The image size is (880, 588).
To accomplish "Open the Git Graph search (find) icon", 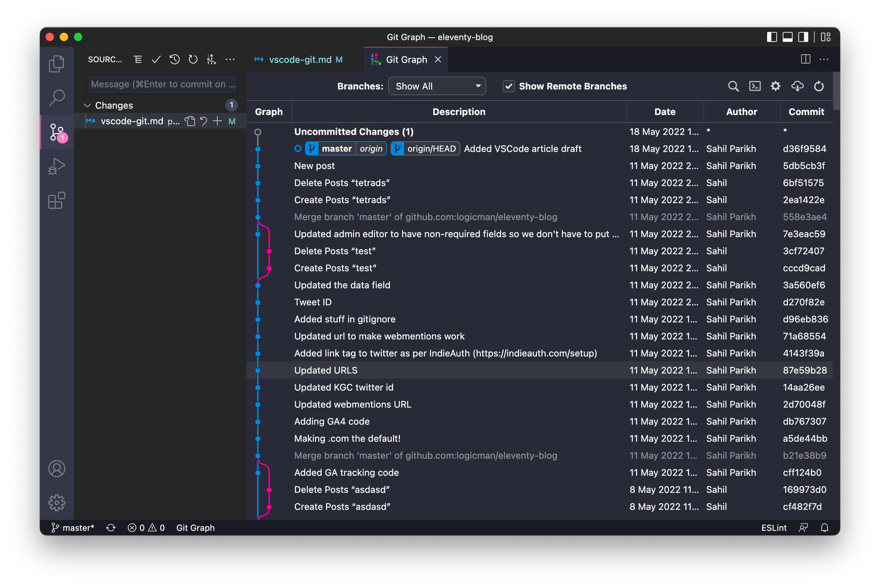I will [x=733, y=86].
